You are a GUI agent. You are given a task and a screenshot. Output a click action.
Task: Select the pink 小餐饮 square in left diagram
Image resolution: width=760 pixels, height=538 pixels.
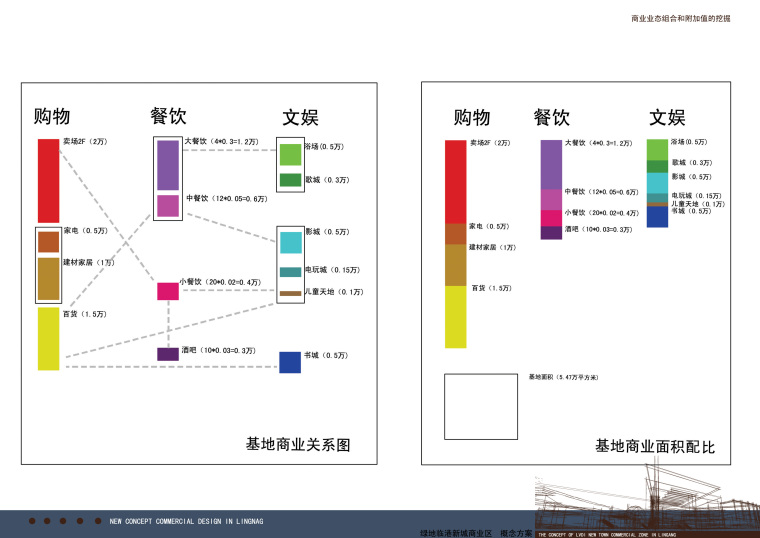pos(167,291)
